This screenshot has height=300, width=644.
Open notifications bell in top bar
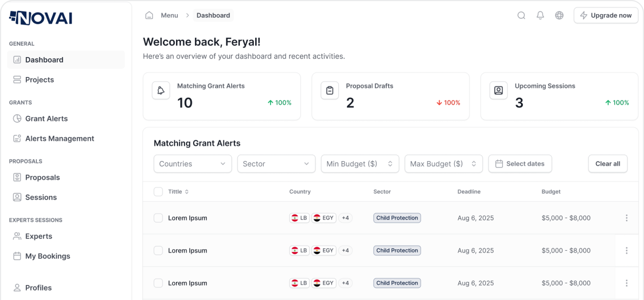(x=540, y=15)
